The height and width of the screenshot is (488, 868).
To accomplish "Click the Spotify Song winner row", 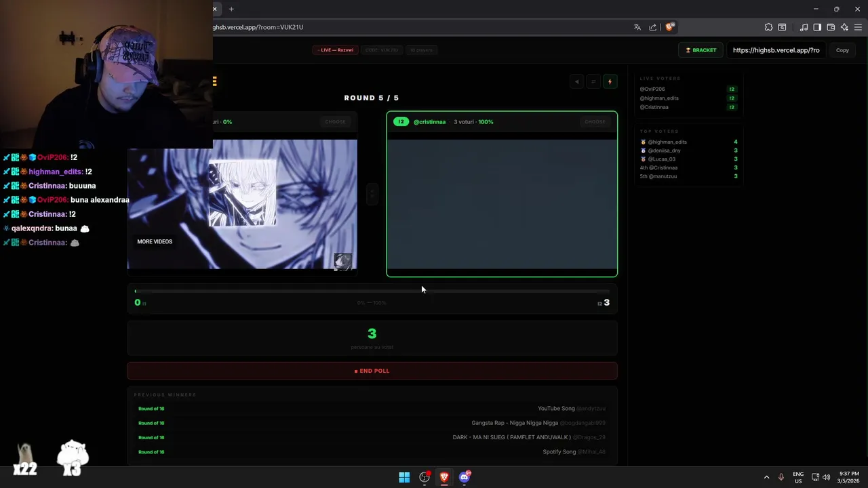I will tap(372, 452).
